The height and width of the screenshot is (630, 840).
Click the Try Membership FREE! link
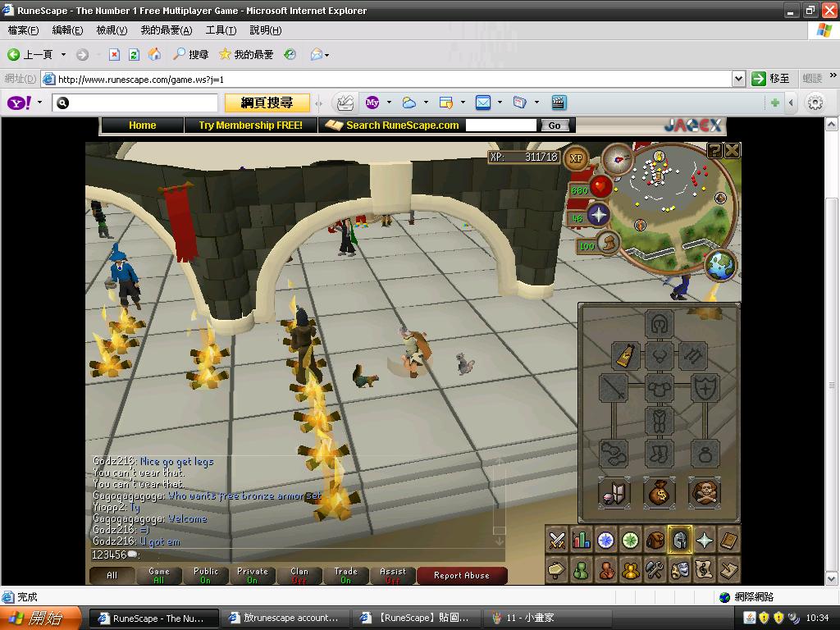point(250,126)
